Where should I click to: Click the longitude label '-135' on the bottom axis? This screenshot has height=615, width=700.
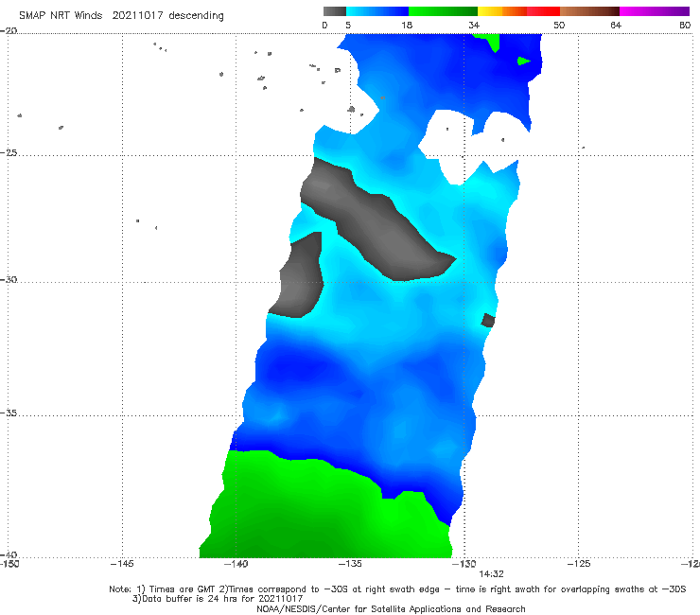tap(350, 564)
